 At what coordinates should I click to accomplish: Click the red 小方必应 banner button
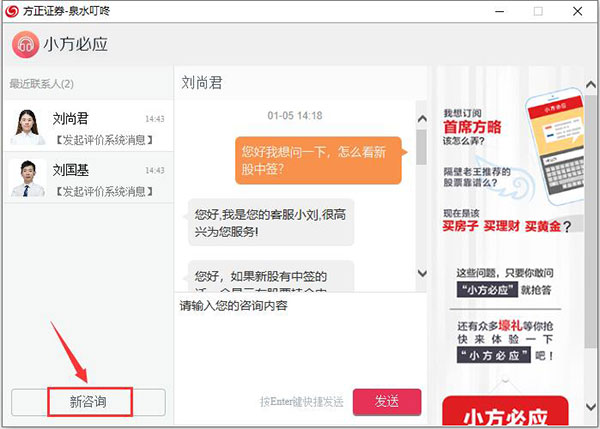[x=505, y=411]
